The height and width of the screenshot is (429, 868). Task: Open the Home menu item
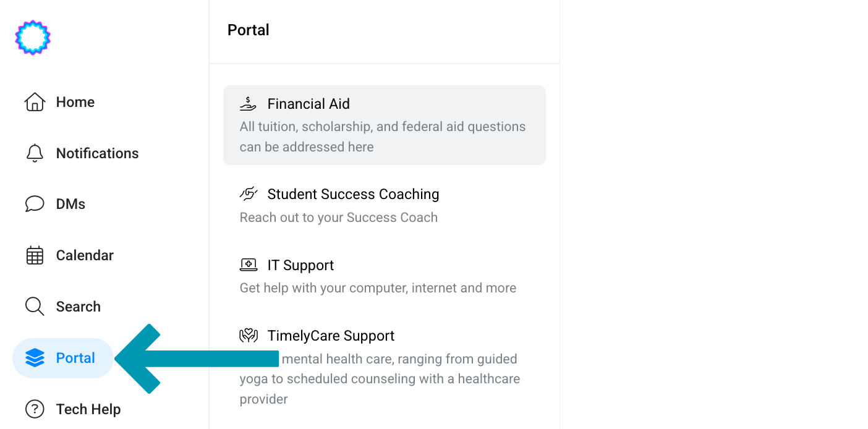click(x=75, y=102)
